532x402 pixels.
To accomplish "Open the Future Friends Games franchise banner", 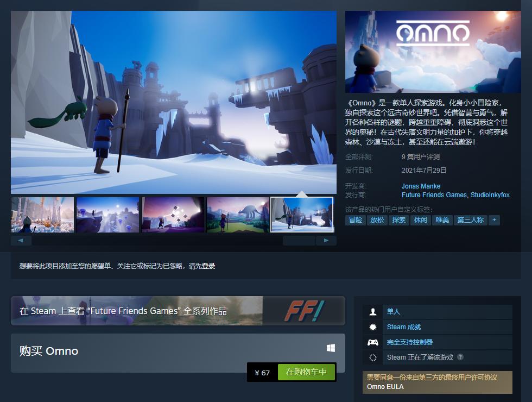I will point(178,311).
